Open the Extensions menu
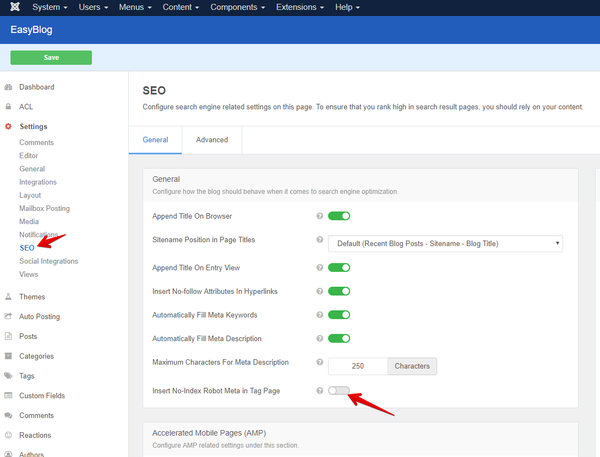 [x=300, y=7]
